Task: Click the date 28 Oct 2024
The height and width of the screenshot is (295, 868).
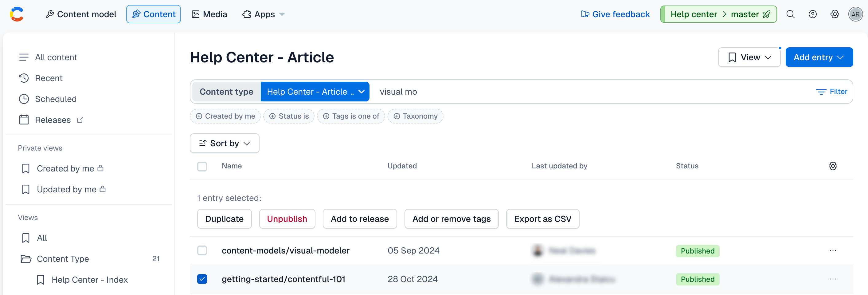Action: [413, 279]
